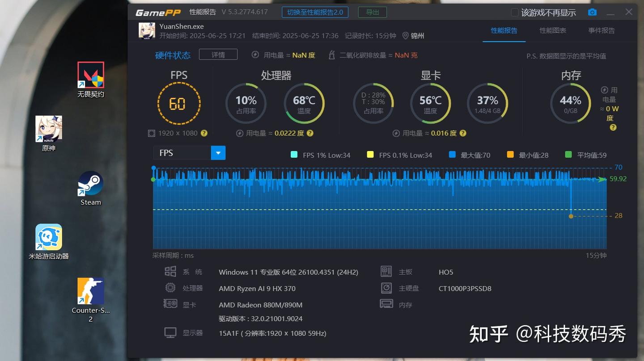Click the 切换至性能报告2.0 button
The height and width of the screenshot is (361, 644).
(314, 13)
